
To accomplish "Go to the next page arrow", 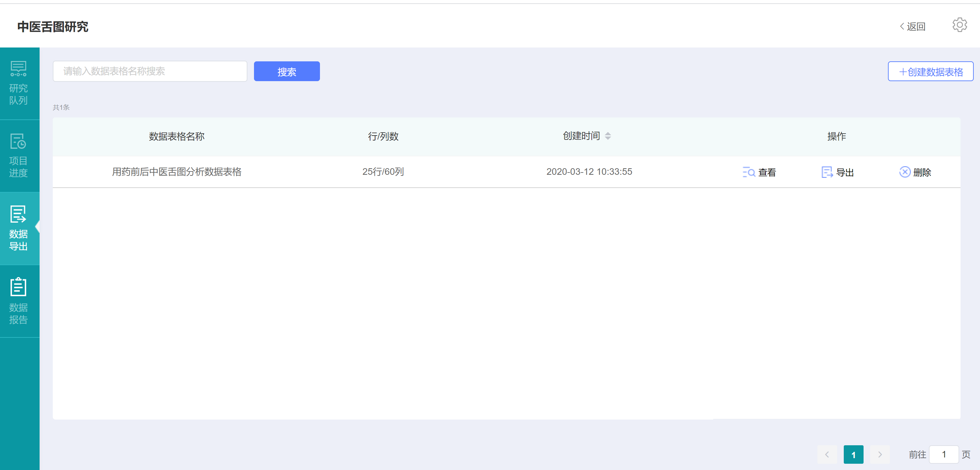I will click(x=880, y=454).
